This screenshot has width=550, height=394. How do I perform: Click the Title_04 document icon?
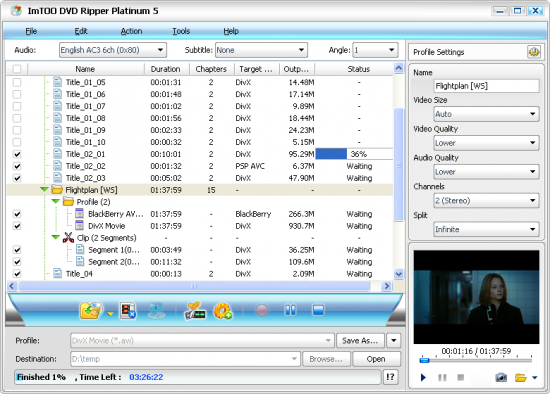click(57, 273)
